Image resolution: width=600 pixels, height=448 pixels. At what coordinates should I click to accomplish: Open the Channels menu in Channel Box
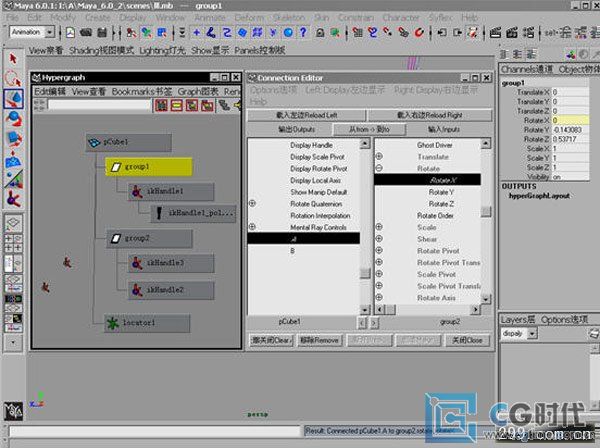coord(527,70)
